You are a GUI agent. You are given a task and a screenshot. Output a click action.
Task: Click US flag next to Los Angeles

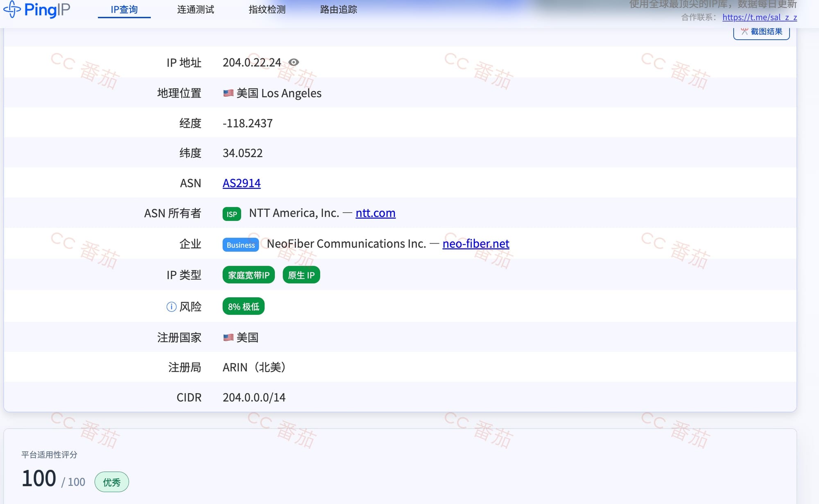coord(229,93)
